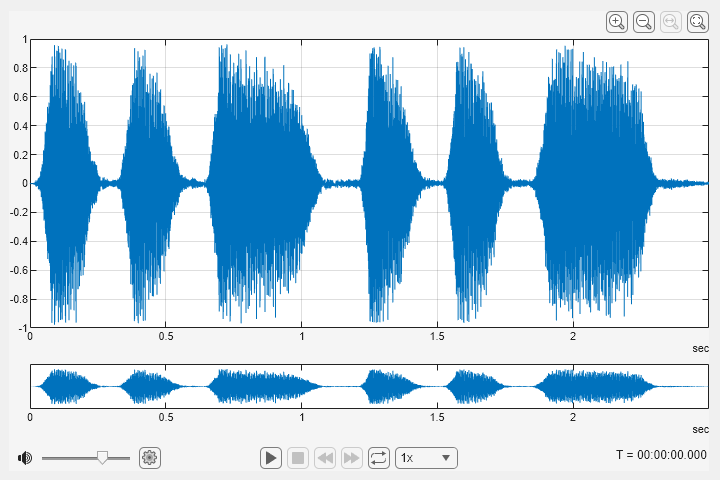Open the 1x playback speed dropdown
The width and height of the screenshot is (720, 480).
click(427, 458)
